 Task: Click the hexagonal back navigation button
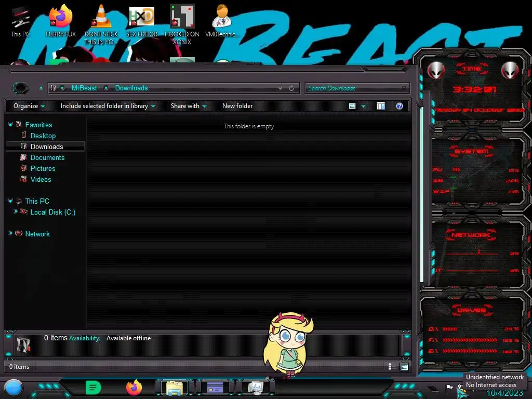tap(21, 88)
